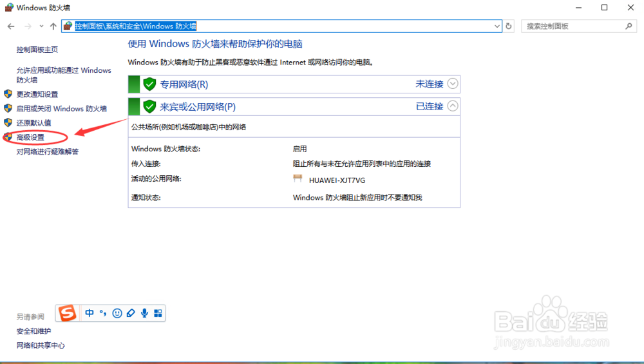Open Sogou emoji smiley panel

point(117,313)
